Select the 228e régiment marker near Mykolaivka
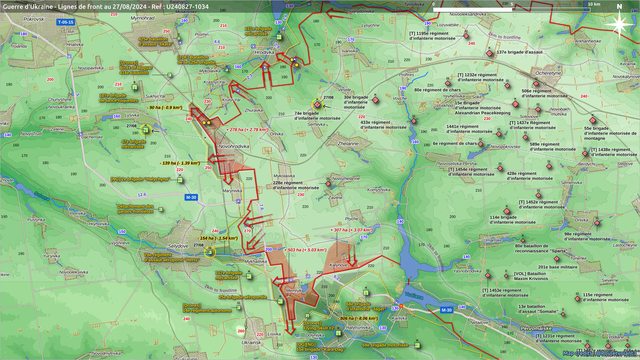The width and height of the screenshot is (640, 360). click(x=328, y=184)
